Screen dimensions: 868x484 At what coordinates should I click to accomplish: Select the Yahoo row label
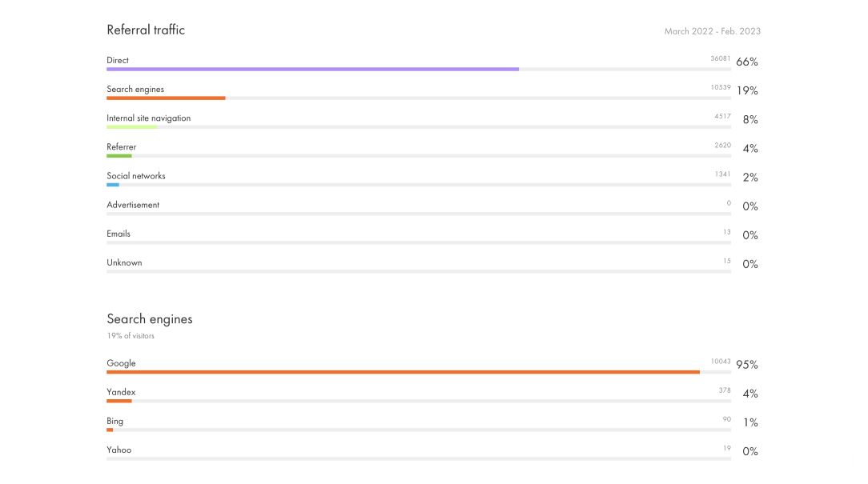(x=119, y=450)
